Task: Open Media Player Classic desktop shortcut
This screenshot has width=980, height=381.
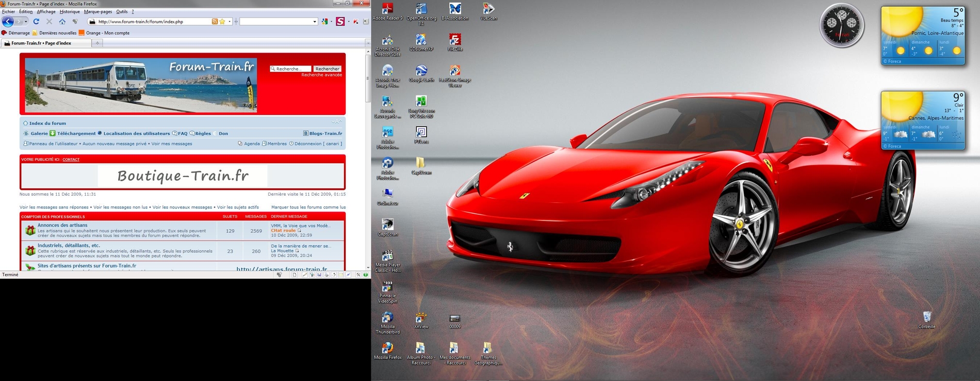Action: coord(387,261)
